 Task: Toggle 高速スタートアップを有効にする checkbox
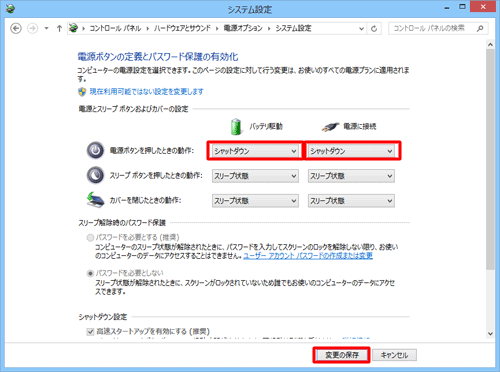pyautogui.click(x=90, y=332)
